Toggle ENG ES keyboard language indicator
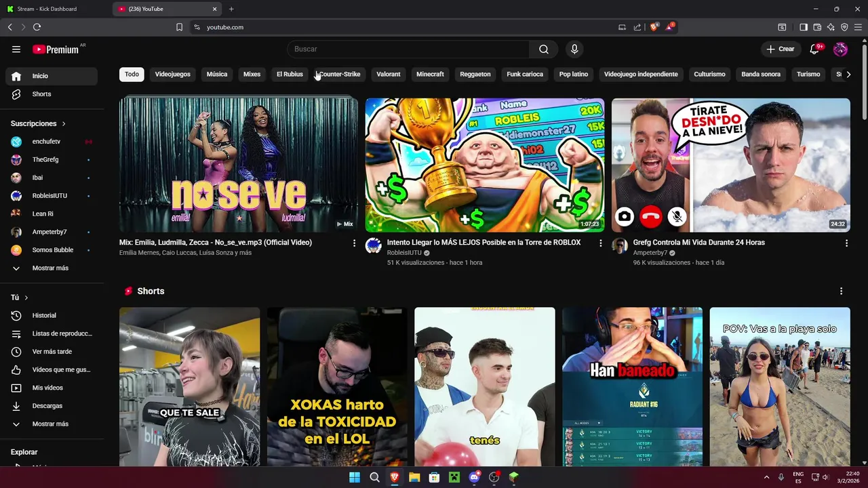The height and width of the screenshot is (488, 868). [x=798, y=477]
